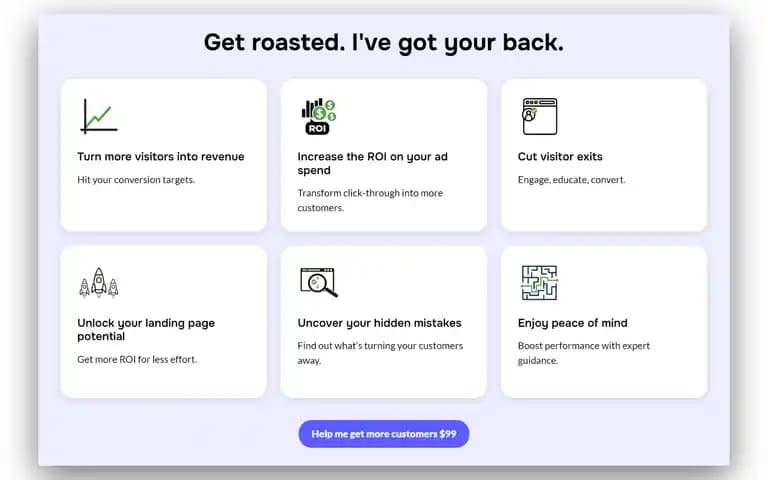
Task: Select 'Uncover your hidden mistakes' heading
Action: click(379, 323)
